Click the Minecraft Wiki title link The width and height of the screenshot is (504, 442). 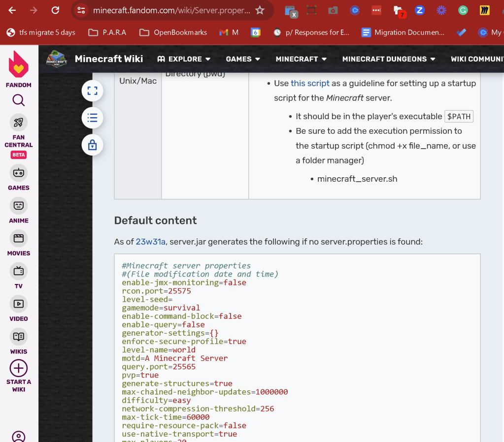coord(109,59)
